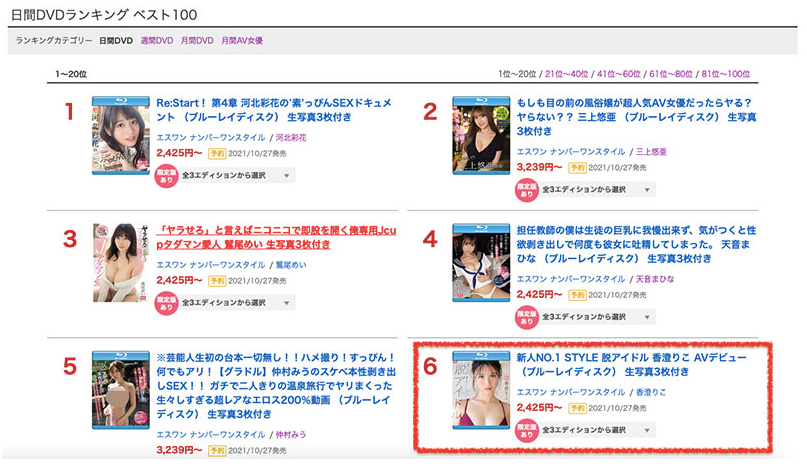The image size is (807, 474).
Task: Click the 河北彩花 actress link
Action: [291, 137]
